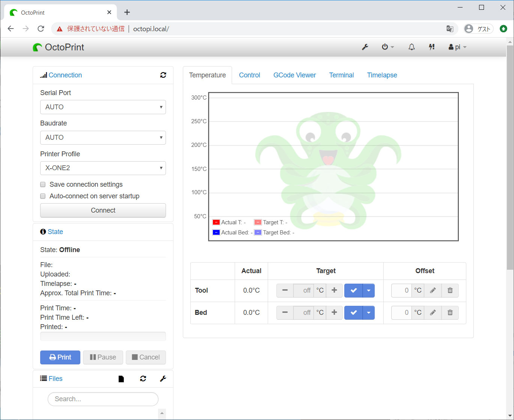
Task: Open the Serial Port dropdown
Action: pos(103,107)
